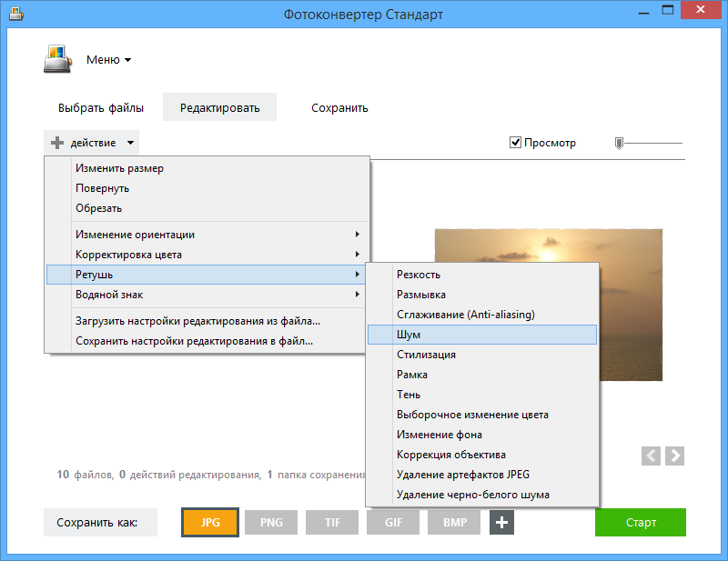The image size is (728, 561).
Task: Click the preview zoom slider handle
Action: 619,143
